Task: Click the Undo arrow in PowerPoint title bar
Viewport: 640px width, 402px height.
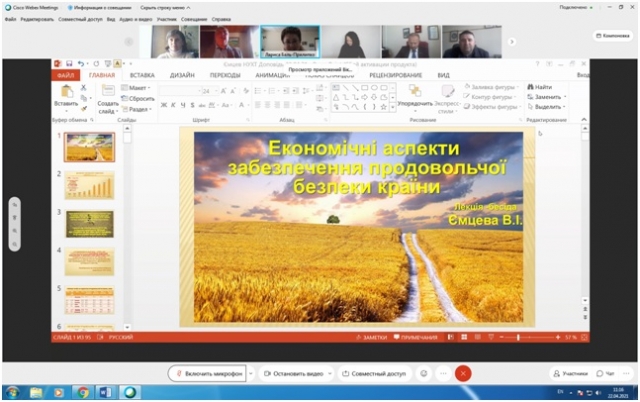Action: 81,63
